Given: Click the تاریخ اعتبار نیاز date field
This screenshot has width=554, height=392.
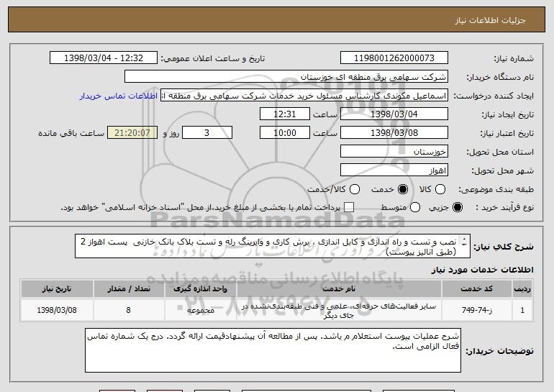Looking at the screenshot, I should [x=393, y=133].
